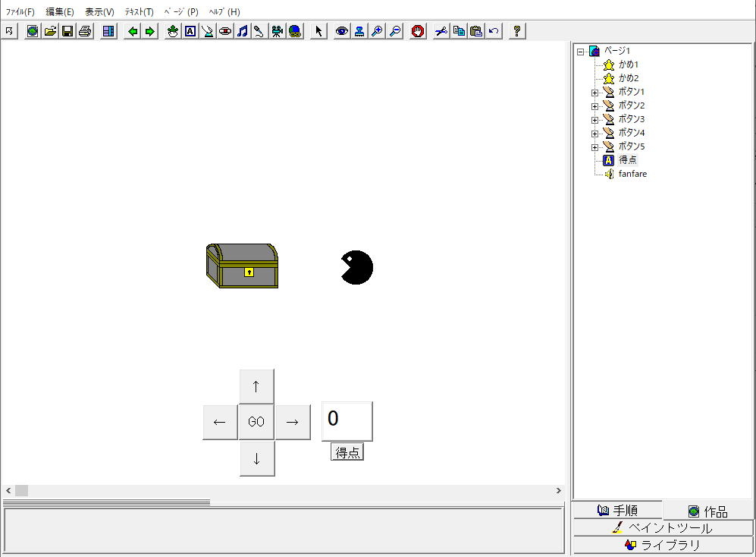Add a slider with the red pill icon
Viewport: 756px width, 557px height.
click(x=224, y=31)
